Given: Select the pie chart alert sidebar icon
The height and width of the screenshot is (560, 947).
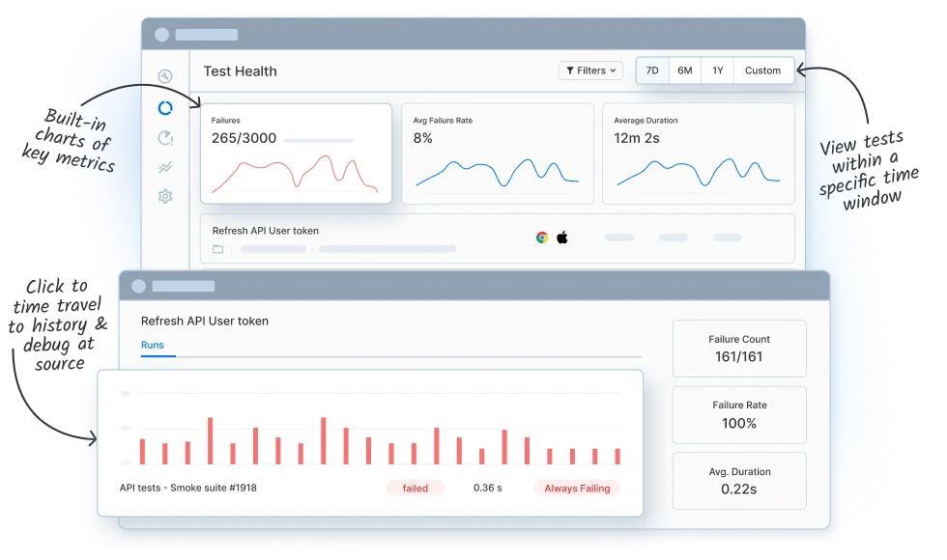Looking at the screenshot, I should point(165,138).
